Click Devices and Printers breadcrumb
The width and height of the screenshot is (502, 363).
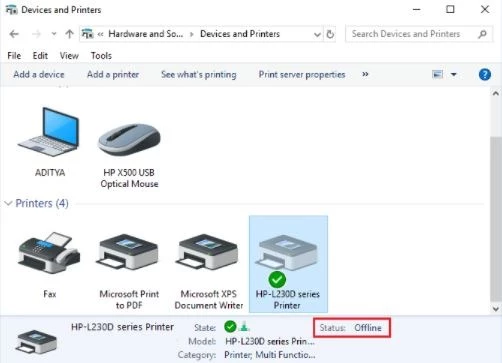[x=240, y=34]
